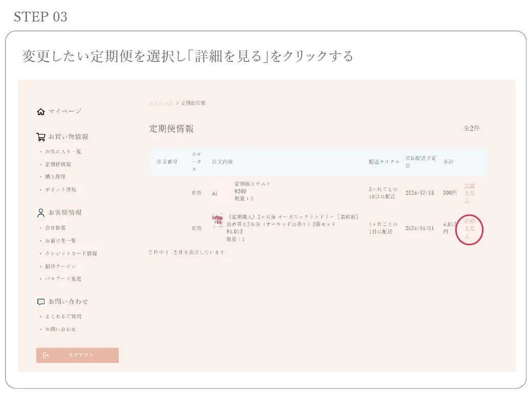Screen dimensions: 532x394
Task: Click the speech bubble icon beside お問い合わせ
Action: click(x=41, y=302)
